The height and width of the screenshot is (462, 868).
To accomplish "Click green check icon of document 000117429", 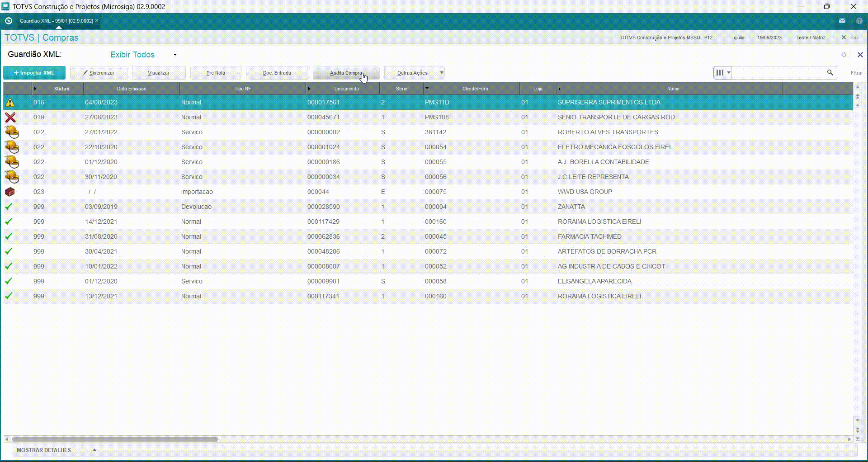I will click(x=9, y=222).
